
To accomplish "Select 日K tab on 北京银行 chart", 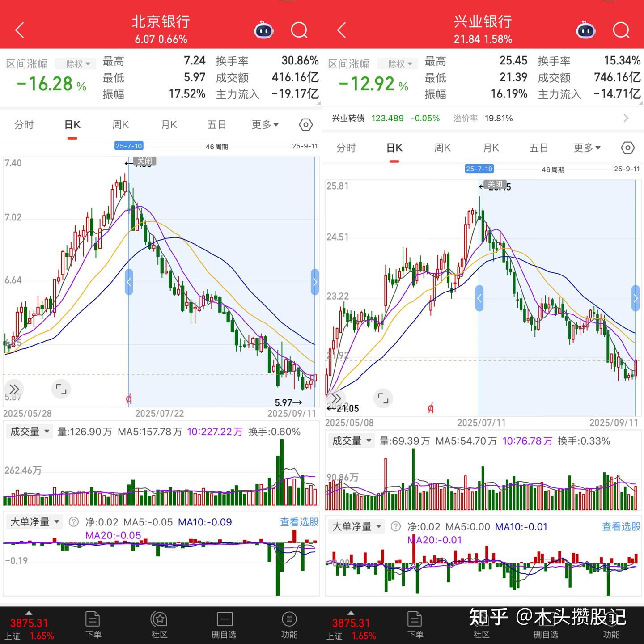I will point(72,124).
